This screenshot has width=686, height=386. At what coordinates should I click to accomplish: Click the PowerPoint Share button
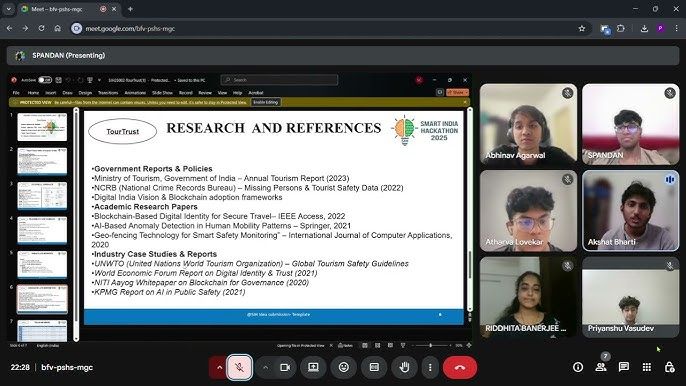click(458, 92)
